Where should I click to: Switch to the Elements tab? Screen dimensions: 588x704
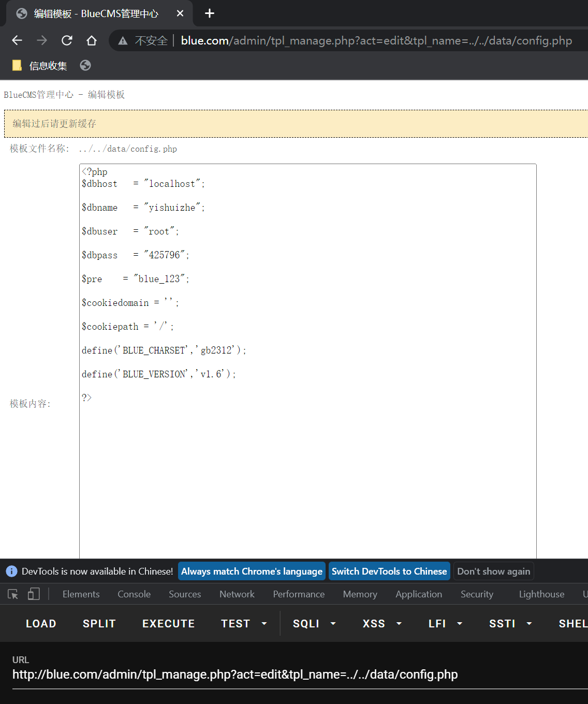81,594
